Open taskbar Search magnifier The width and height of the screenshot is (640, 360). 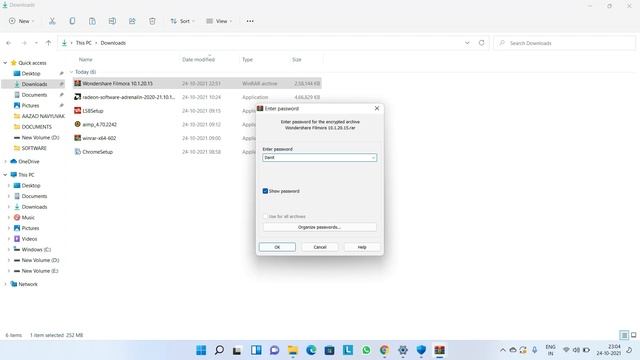click(219, 350)
